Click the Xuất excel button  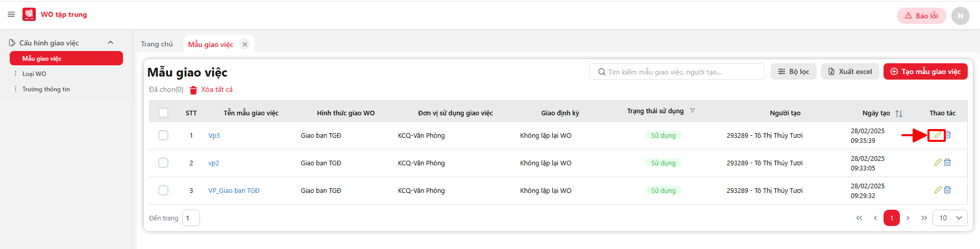(849, 71)
